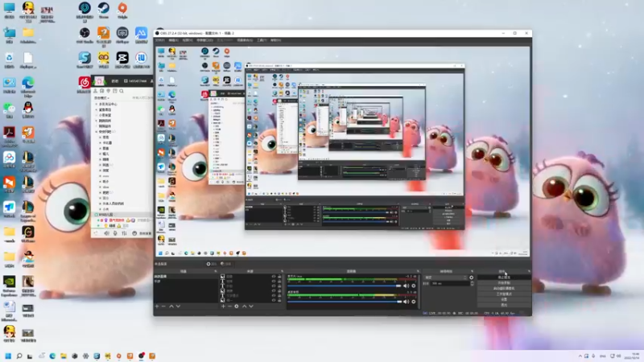Open the Edit menu in OBS
Viewport: 644px width, 362px height.
174,40
